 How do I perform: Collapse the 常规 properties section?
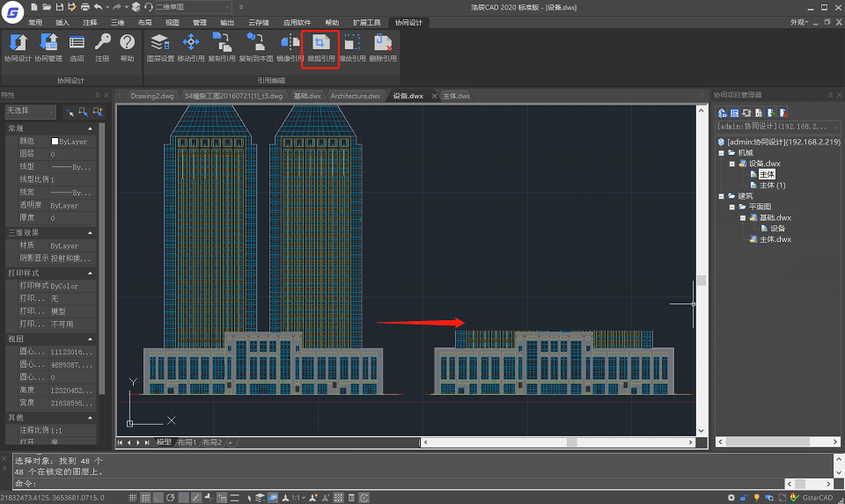click(90, 128)
